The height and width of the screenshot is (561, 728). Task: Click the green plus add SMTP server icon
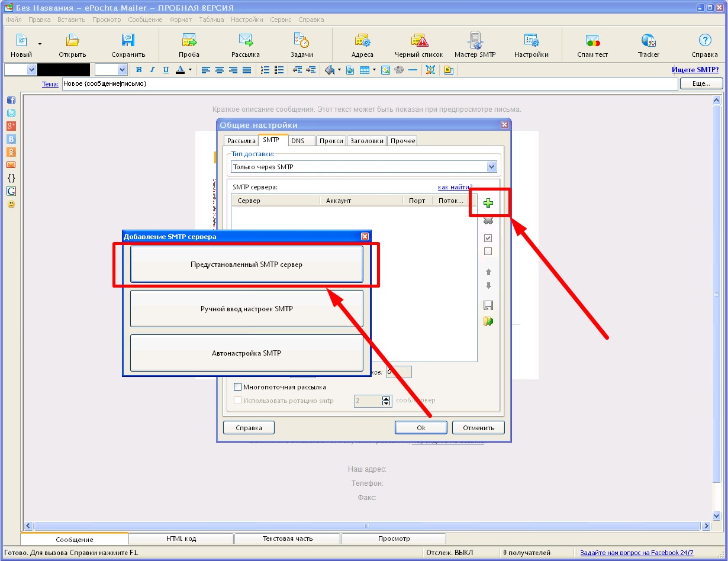(488, 203)
